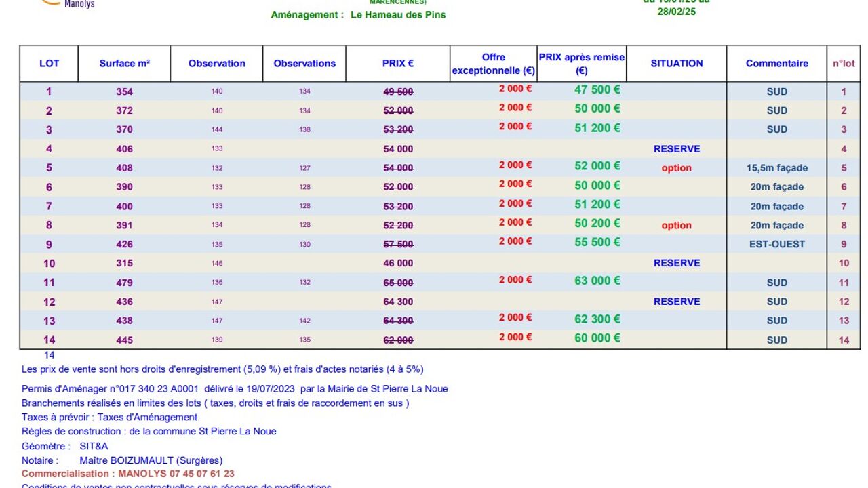This screenshot has width=868, height=488.
Task: Click 'Règles de construction' line
Action: click(149, 432)
